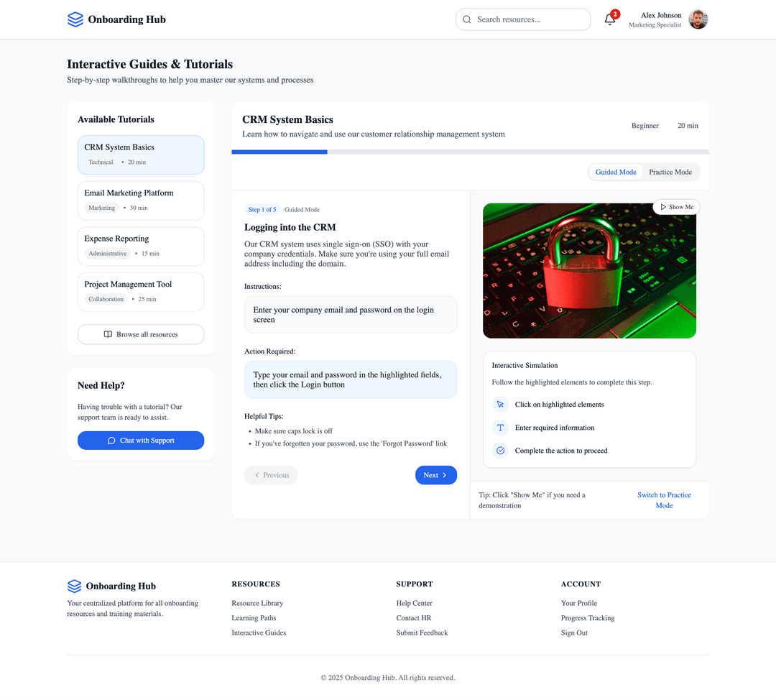
Task: Click the footer Onboarding Hub logo icon
Action: (75, 586)
